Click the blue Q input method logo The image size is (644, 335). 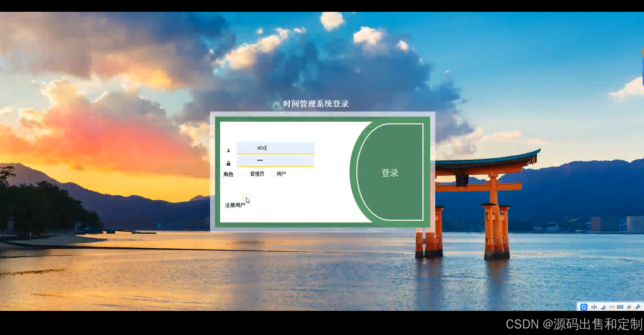pyautogui.click(x=584, y=307)
